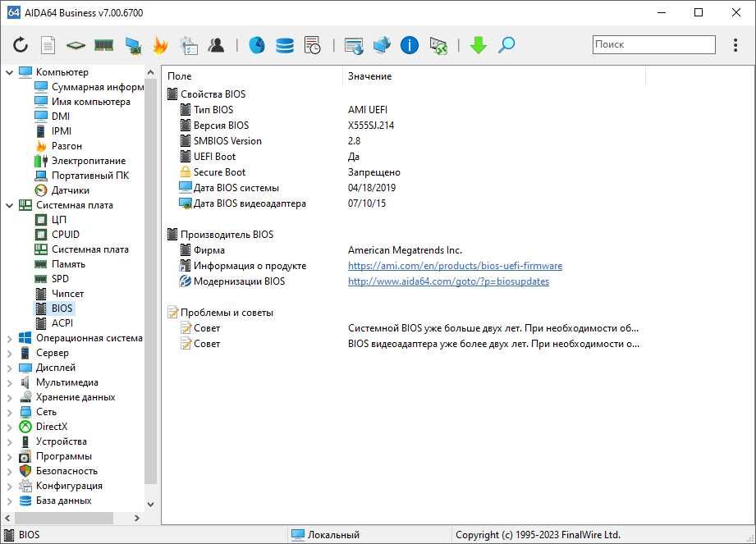Expand the Хранение данных node

(x=9, y=397)
